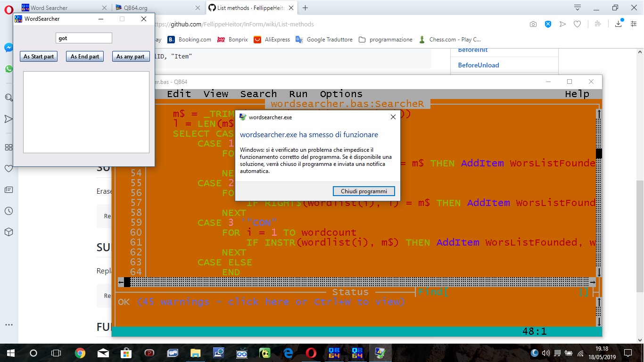Click the QB64 horizontal scrollbar right arrow
The width and height of the screenshot is (644, 362).
point(593,282)
